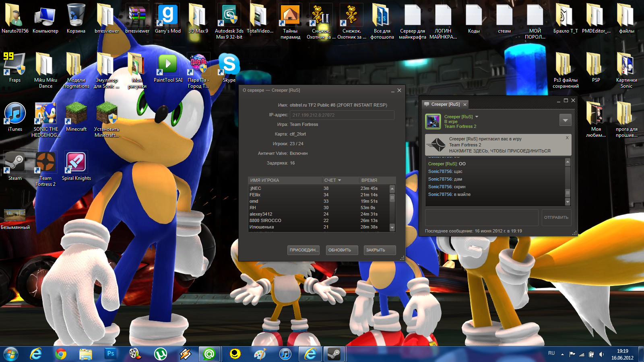Open the 3D Max 9 folder
This screenshot has height=362, width=644.
198,19
